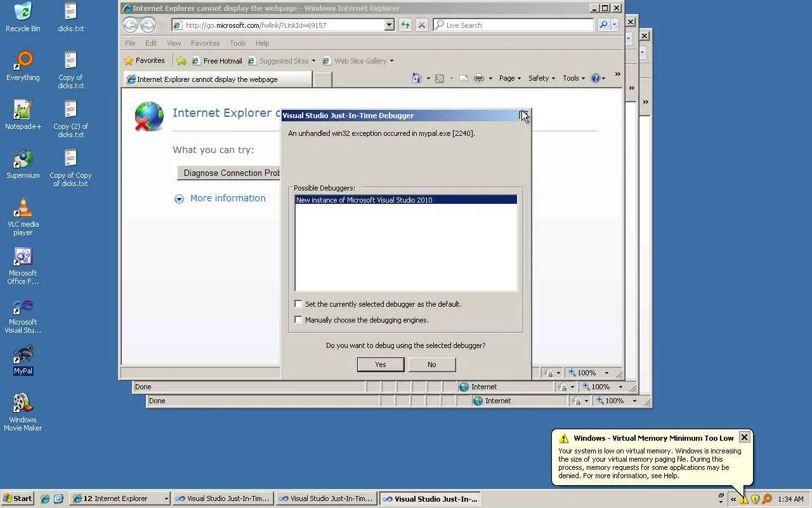The image size is (812, 508).
Task: Open the Tools menu in the menu bar
Action: [238, 43]
